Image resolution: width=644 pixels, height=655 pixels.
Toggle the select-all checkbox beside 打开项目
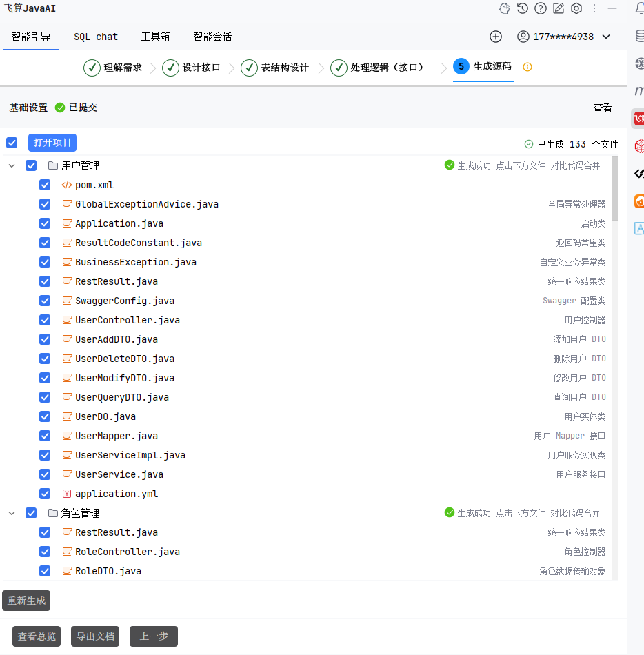point(12,143)
